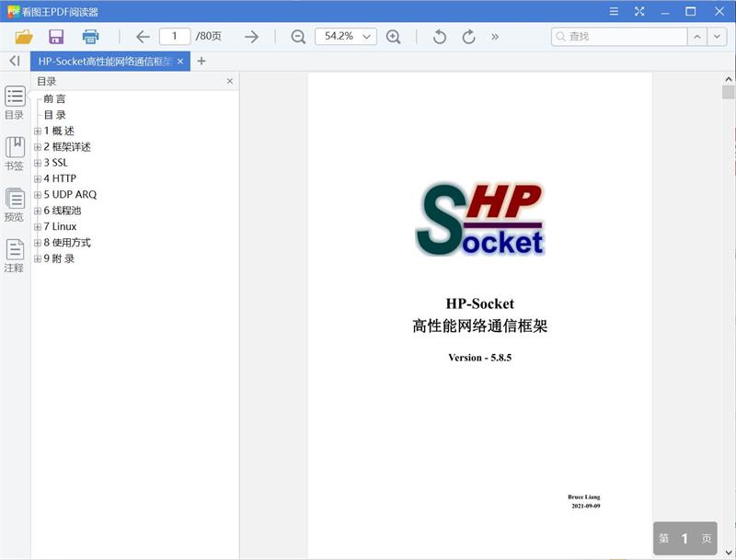
Task: Open a file with the folder icon
Action: [24, 37]
